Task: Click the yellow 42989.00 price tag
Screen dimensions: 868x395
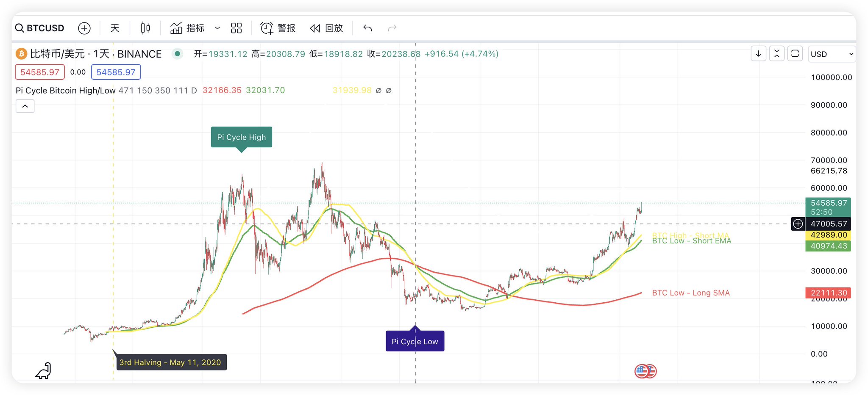Action: pos(828,235)
